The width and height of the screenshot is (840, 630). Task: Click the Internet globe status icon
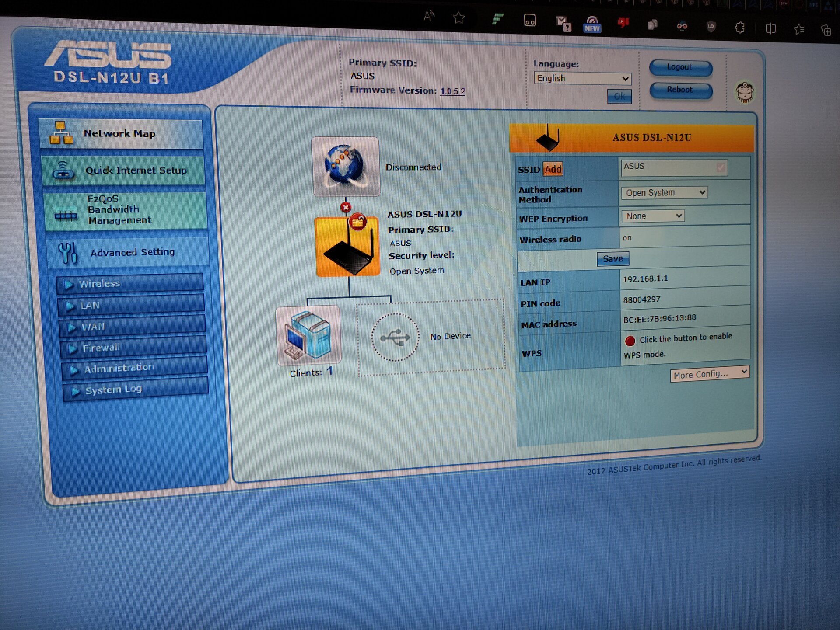(346, 167)
